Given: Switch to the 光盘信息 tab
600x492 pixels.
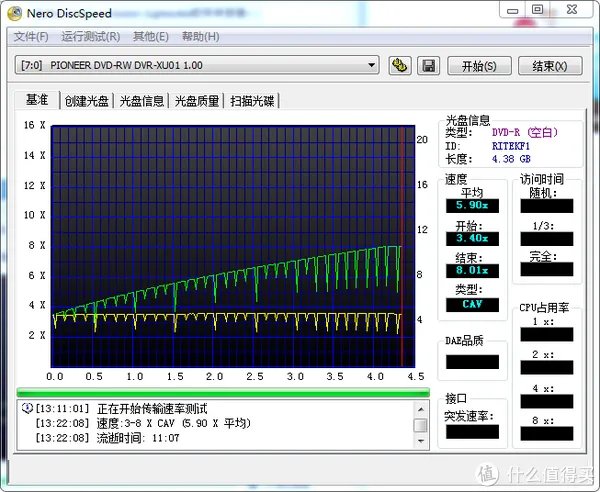Looking at the screenshot, I should [142, 100].
